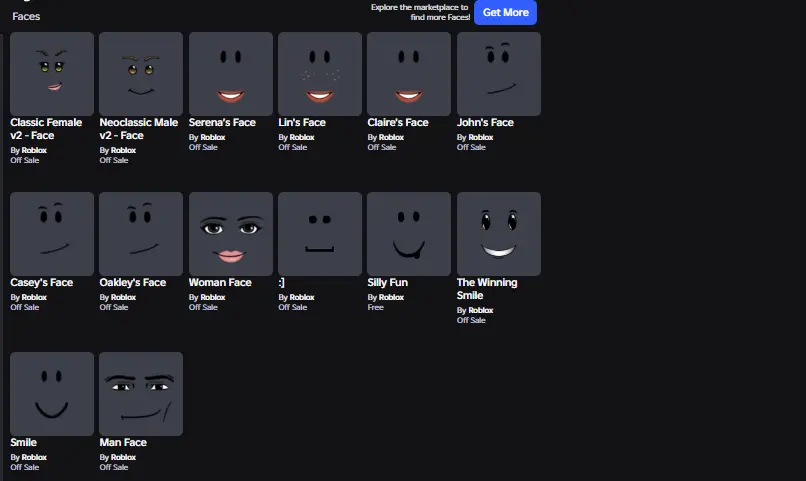The height and width of the screenshot is (481, 806).
Task: Select the Classic Female v2 face thumbnail
Action: point(52,74)
